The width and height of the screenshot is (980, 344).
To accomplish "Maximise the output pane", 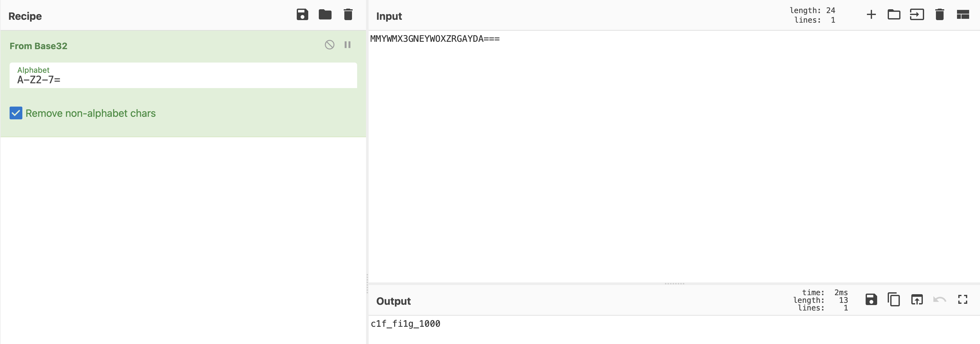I will (x=962, y=300).
